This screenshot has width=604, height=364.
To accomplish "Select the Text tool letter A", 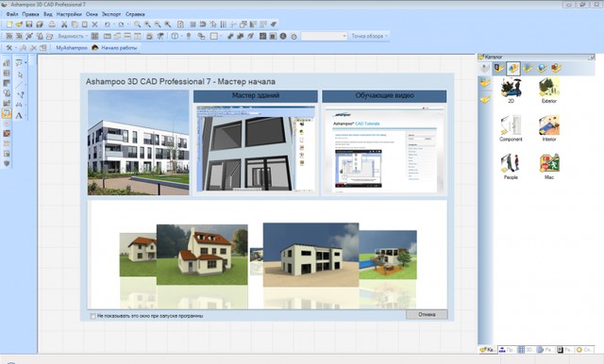I will 19,115.
